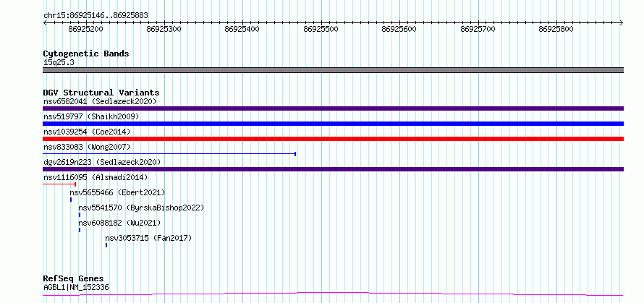The image size is (644, 303).
Task: Click the right arrow of the ruler
Action: coord(621,22)
